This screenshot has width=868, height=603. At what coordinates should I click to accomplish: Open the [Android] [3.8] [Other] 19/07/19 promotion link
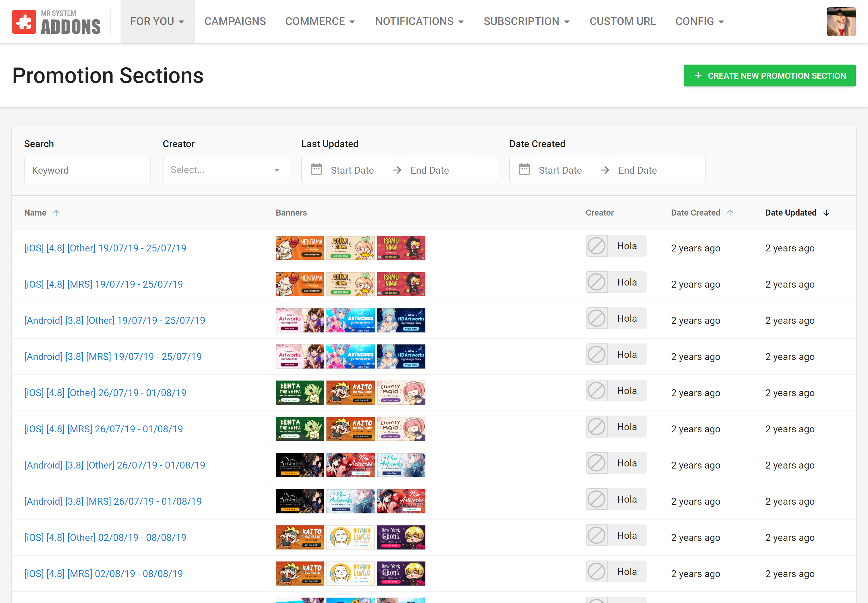pos(115,320)
